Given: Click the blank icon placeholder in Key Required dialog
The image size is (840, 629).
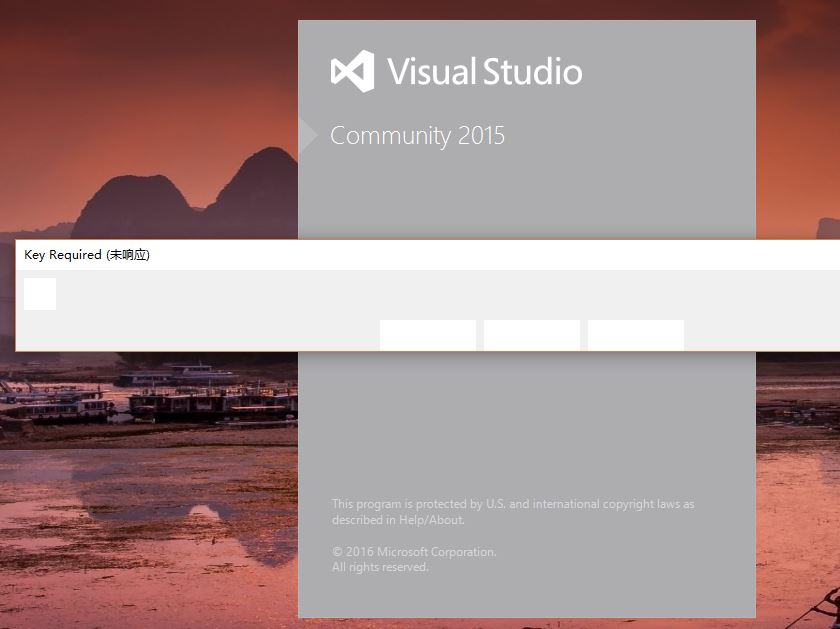Looking at the screenshot, I should pos(40,294).
